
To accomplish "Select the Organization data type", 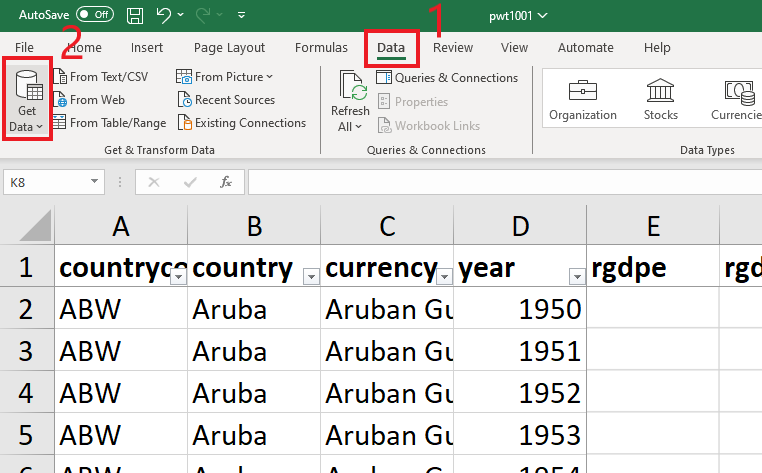I will click(x=582, y=100).
